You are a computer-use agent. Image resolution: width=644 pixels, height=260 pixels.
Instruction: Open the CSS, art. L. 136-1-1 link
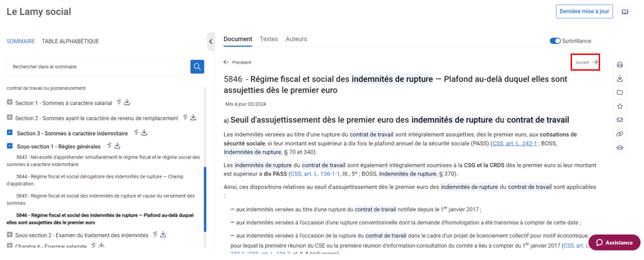[x=315, y=174]
